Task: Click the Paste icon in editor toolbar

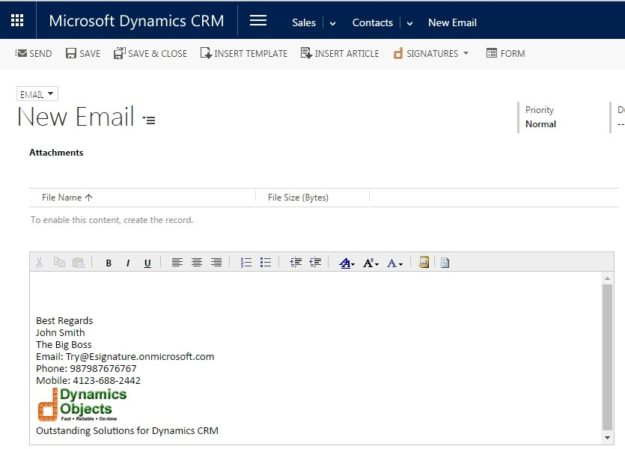Action: click(x=79, y=262)
